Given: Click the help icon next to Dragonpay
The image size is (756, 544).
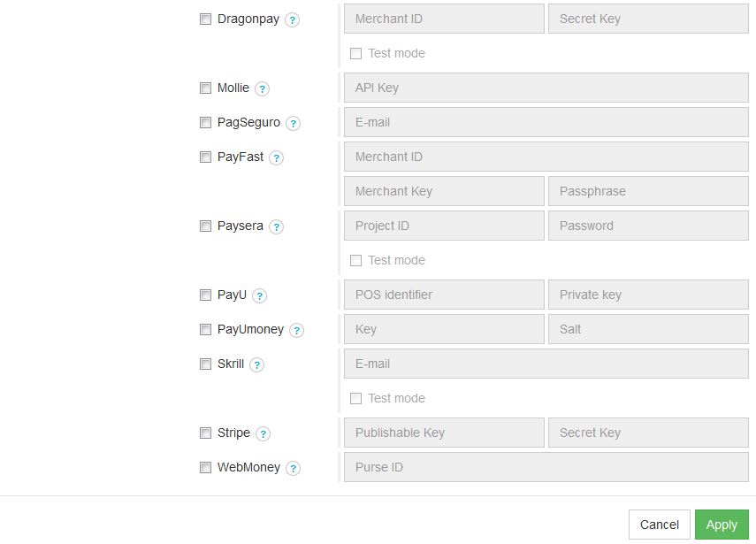Looking at the screenshot, I should pos(293,19).
